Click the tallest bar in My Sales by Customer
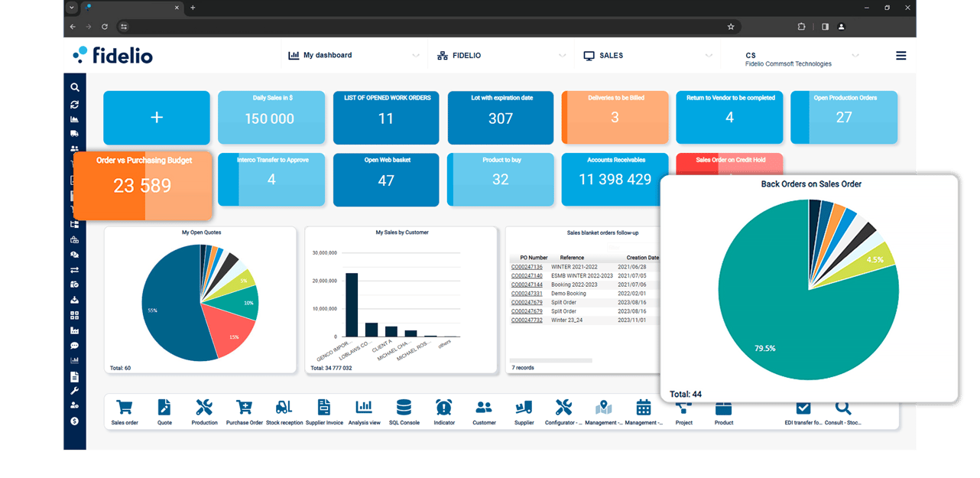980x478 pixels. (x=352, y=304)
